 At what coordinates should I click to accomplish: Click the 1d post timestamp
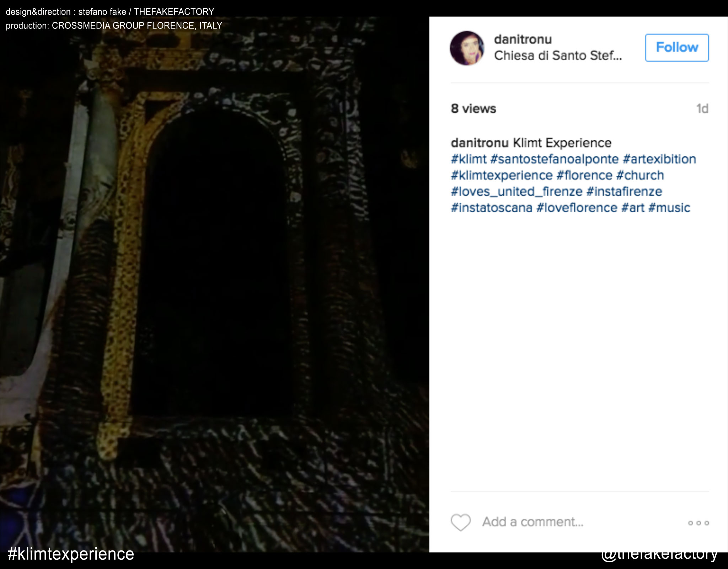[x=702, y=109]
